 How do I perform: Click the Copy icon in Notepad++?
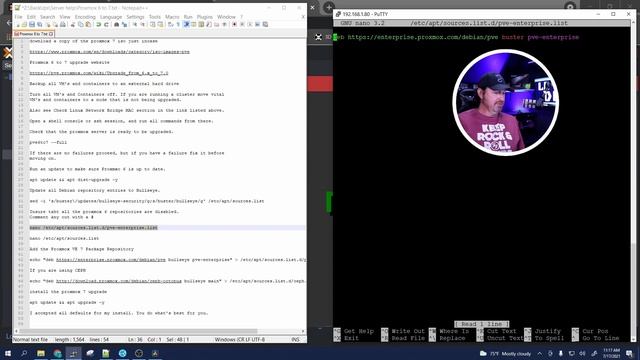point(80,24)
